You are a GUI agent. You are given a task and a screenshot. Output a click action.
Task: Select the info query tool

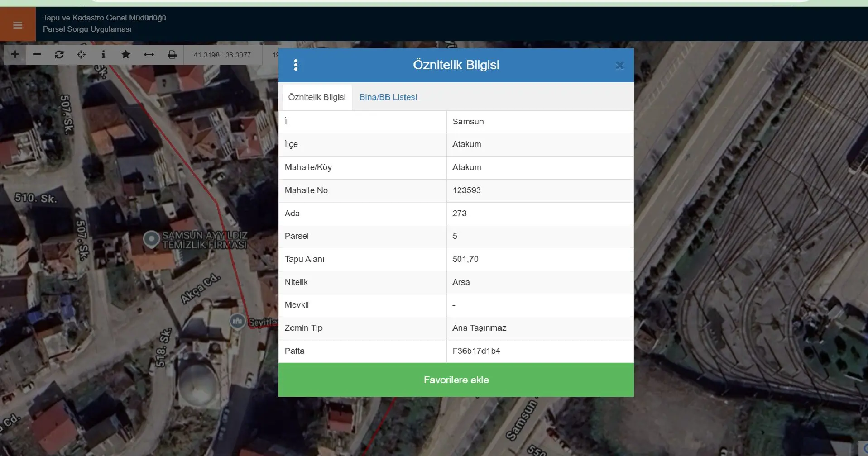(103, 54)
